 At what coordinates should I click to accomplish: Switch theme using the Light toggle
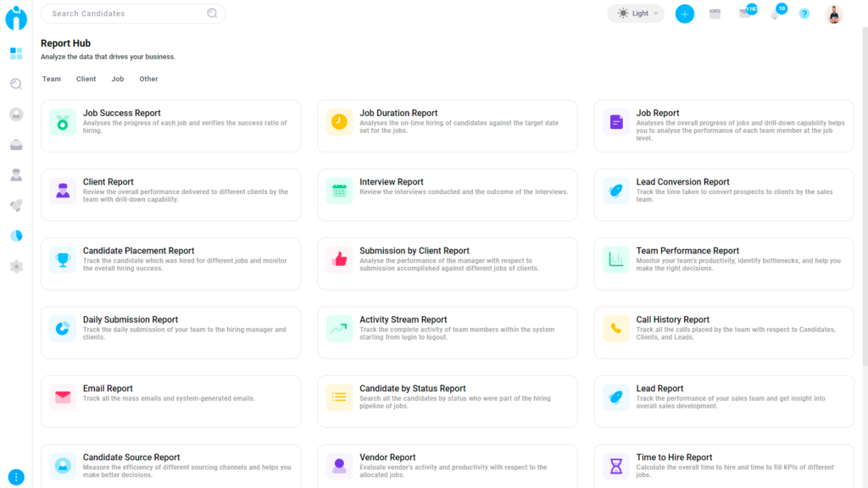point(634,13)
